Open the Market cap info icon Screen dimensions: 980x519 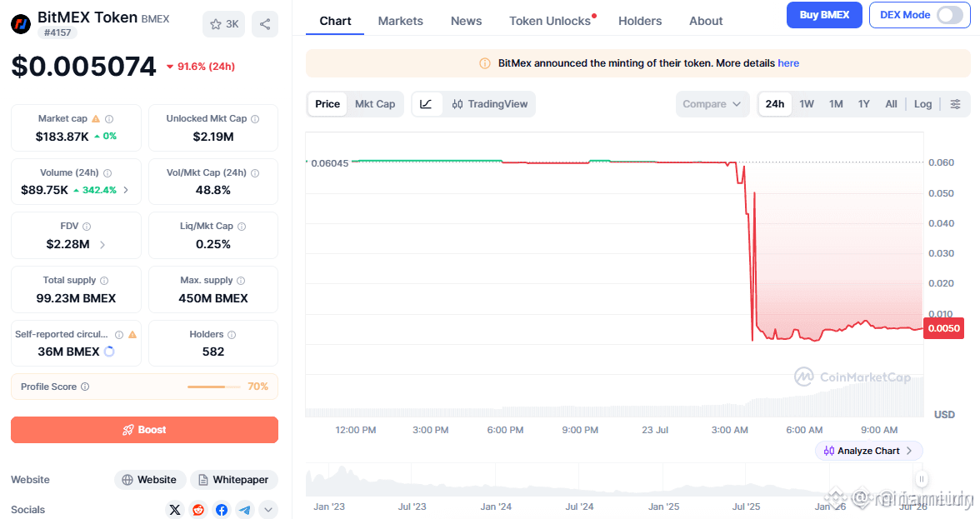(x=109, y=118)
